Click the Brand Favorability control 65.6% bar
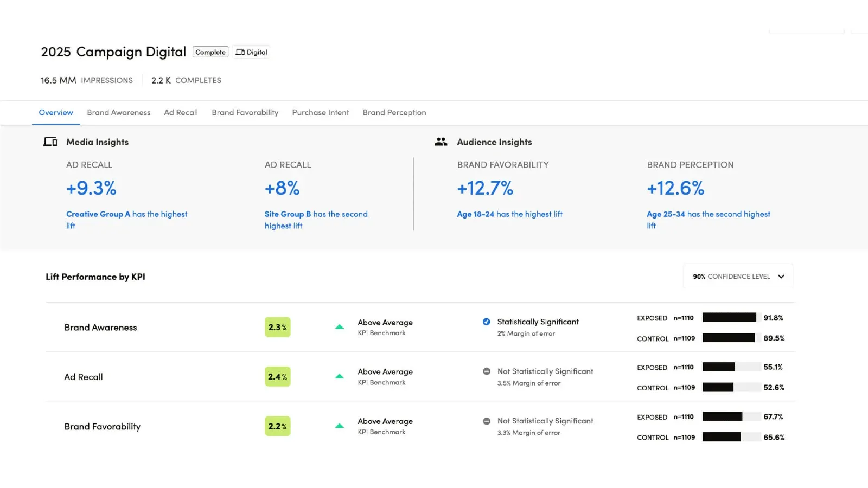This screenshot has height=488, width=868. click(731, 437)
